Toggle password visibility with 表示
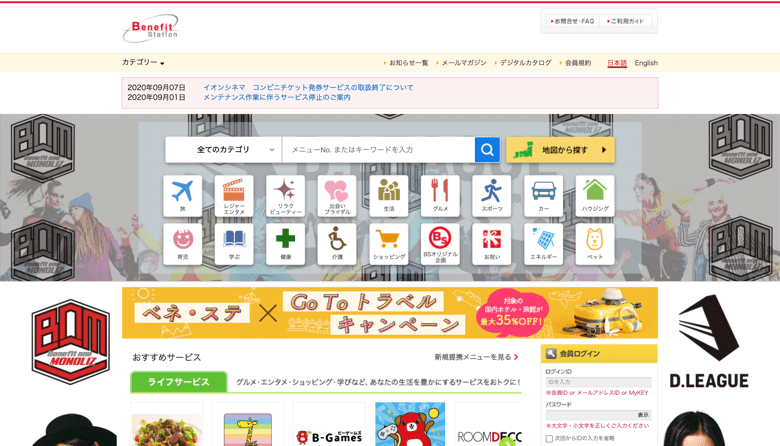 [643, 414]
